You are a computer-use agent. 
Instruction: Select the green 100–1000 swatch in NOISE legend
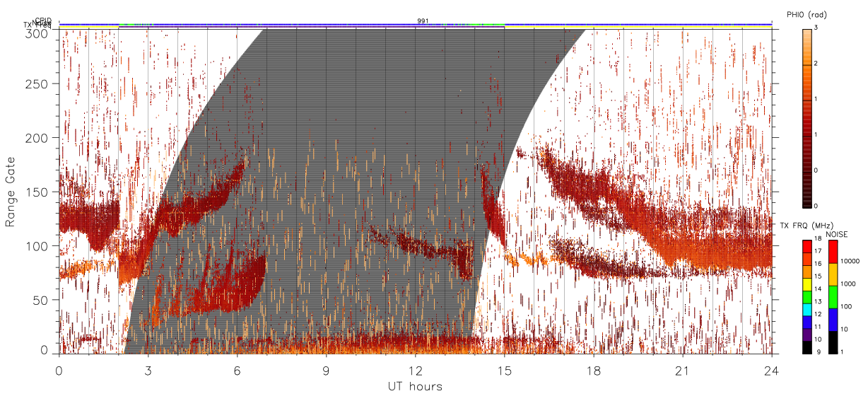click(833, 296)
